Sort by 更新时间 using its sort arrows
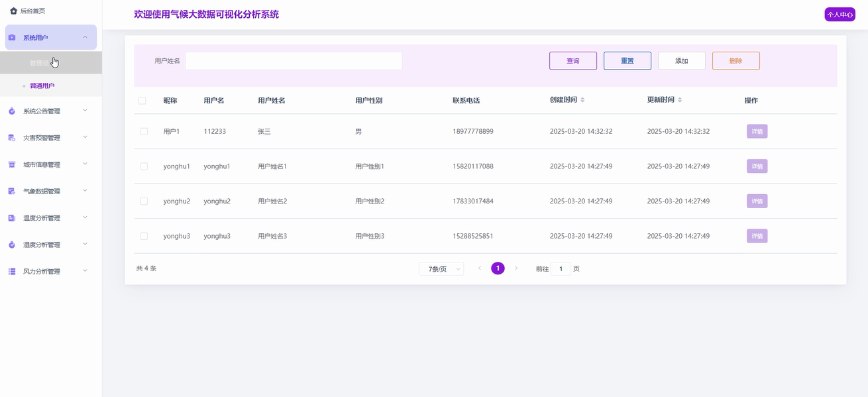Viewport: 868px width, 397px height. (x=680, y=100)
